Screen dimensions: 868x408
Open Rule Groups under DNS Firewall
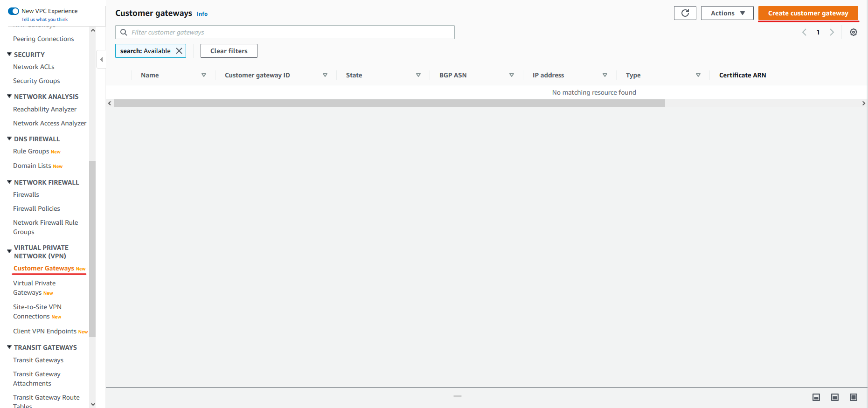tap(31, 151)
